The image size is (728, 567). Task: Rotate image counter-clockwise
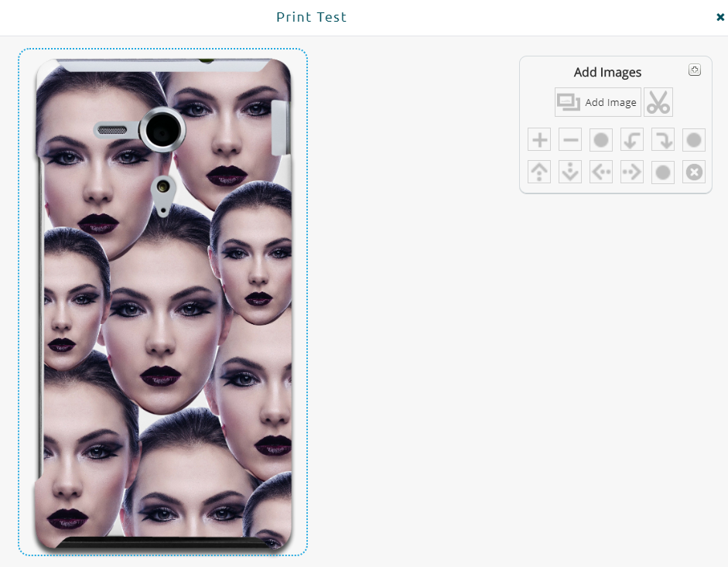632,140
